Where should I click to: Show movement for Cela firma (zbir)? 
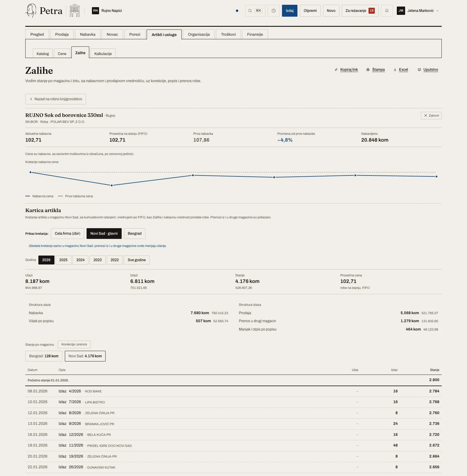(x=68, y=234)
